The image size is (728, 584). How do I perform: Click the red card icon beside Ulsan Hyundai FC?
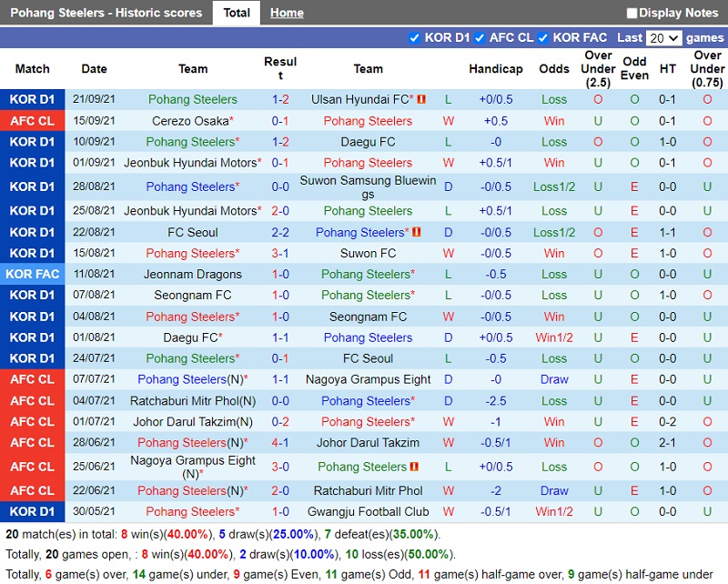click(x=421, y=99)
